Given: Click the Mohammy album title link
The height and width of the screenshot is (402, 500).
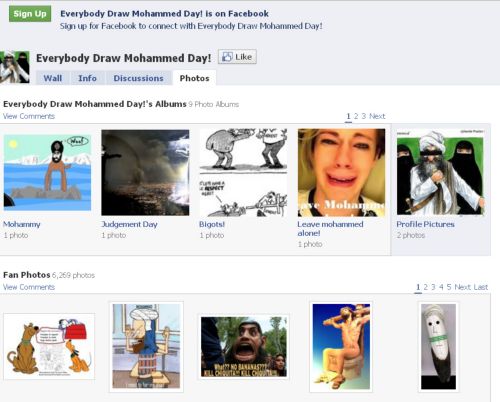Looking at the screenshot, I should point(22,224).
